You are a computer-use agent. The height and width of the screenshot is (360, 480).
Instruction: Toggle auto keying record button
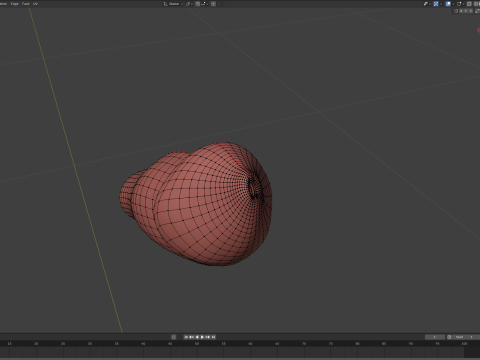173,337
